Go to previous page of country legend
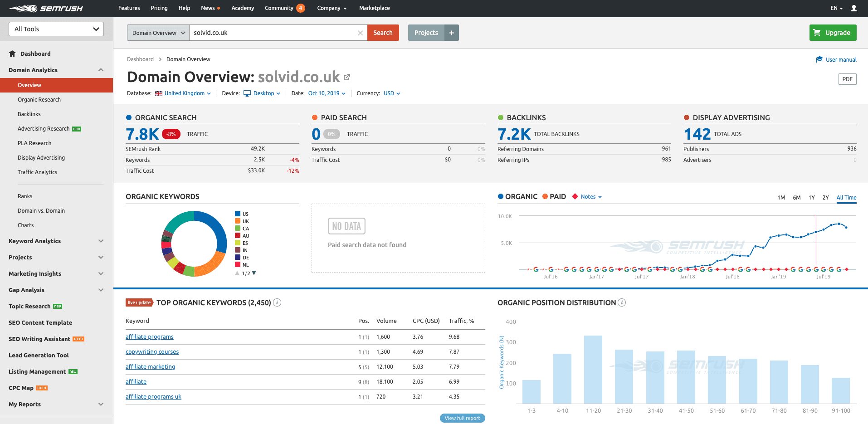The height and width of the screenshot is (424, 868). pyautogui.click(x=237, y=273)
